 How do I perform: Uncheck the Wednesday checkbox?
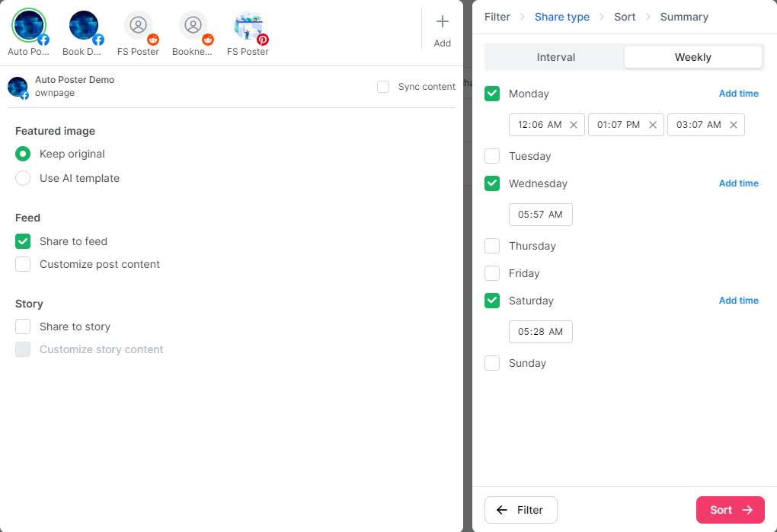pyautogui.click(x=492, y=183)
